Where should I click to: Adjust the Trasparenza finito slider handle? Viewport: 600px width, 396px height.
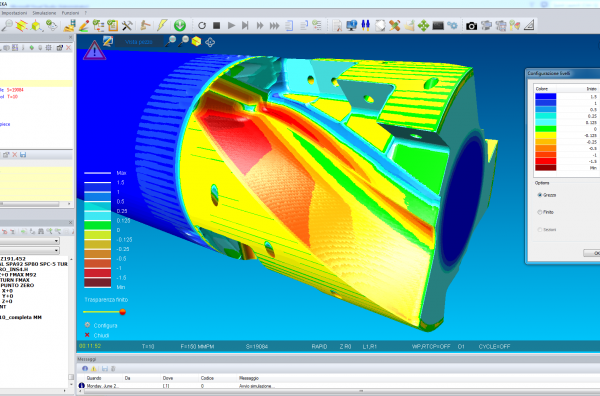click(x=122, y=312)
